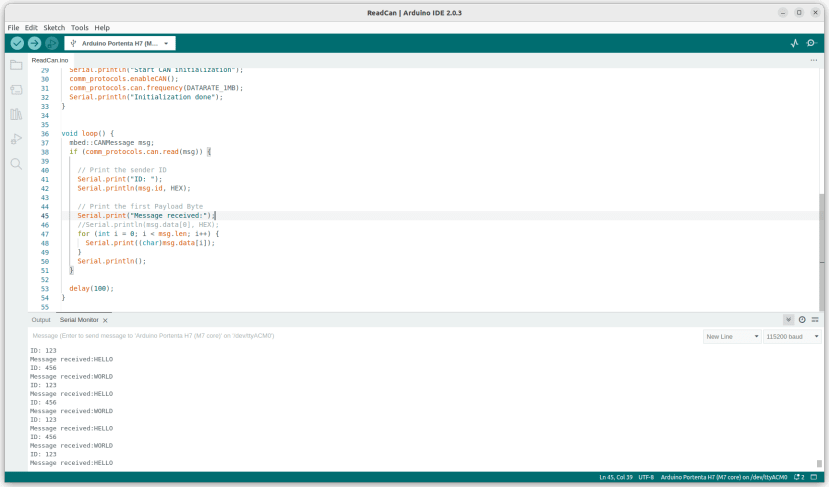Switch to the Output tab
The height and width of the screenshot is (487, 829).
(x=41, y=320)
